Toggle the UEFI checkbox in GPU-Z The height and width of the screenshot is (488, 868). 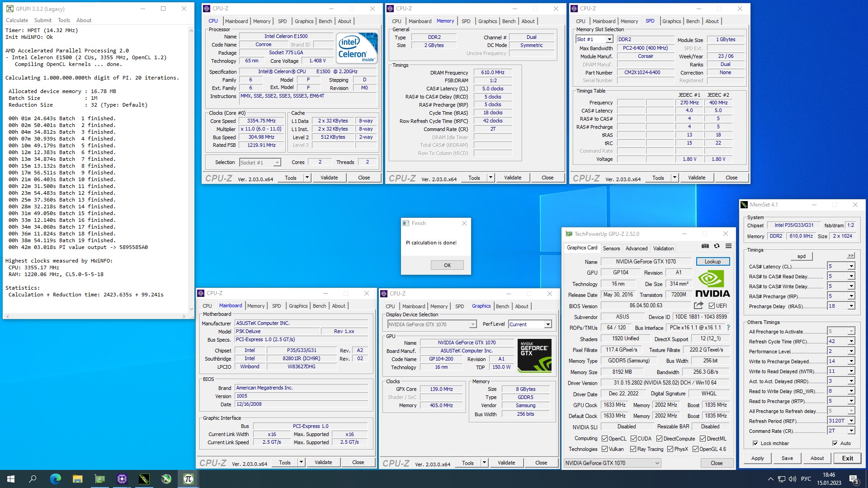[x=712, y=306]
